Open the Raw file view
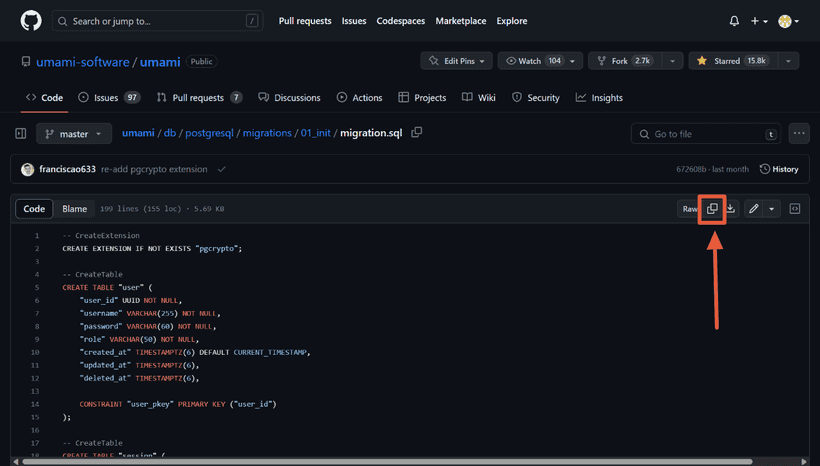Image resolution: width=820 pixels, height=466 pixels. [688, 209]
